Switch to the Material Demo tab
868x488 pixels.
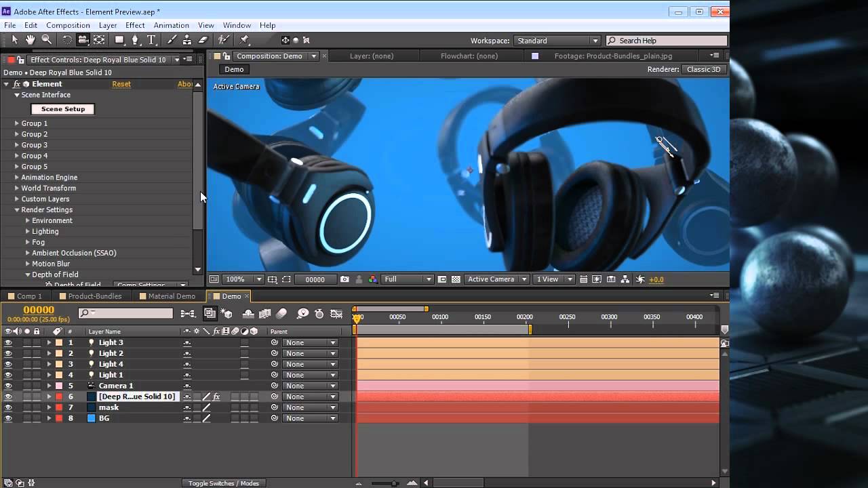171,296
